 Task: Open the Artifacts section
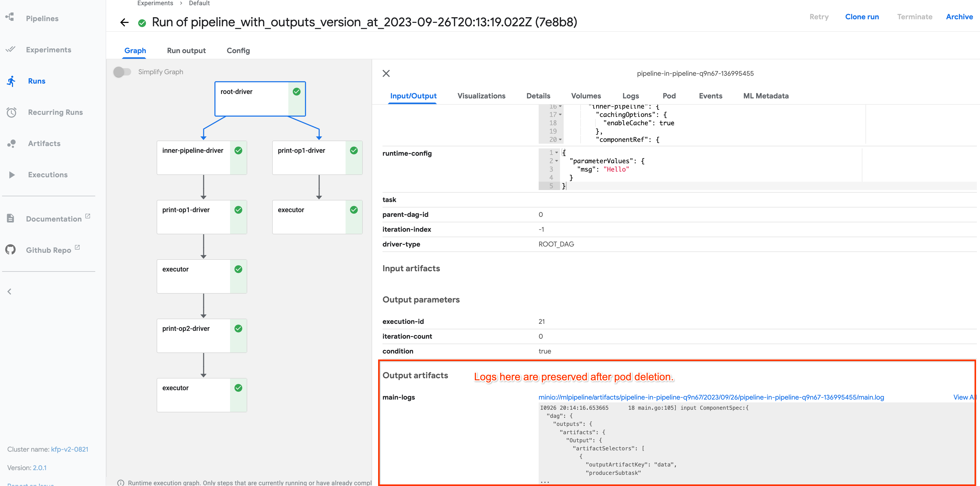click(x=44, y=143)
